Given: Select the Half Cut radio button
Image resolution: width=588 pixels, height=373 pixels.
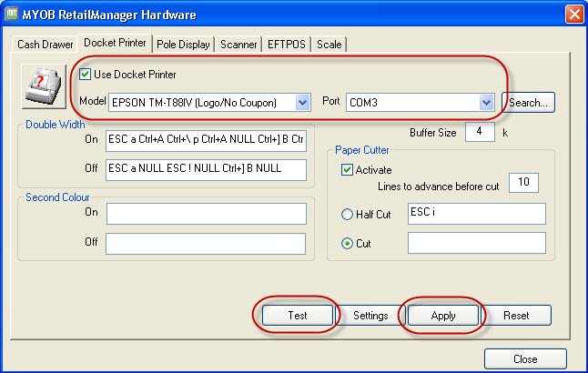Looking at the screenshot, I should (x=347, y=215).
